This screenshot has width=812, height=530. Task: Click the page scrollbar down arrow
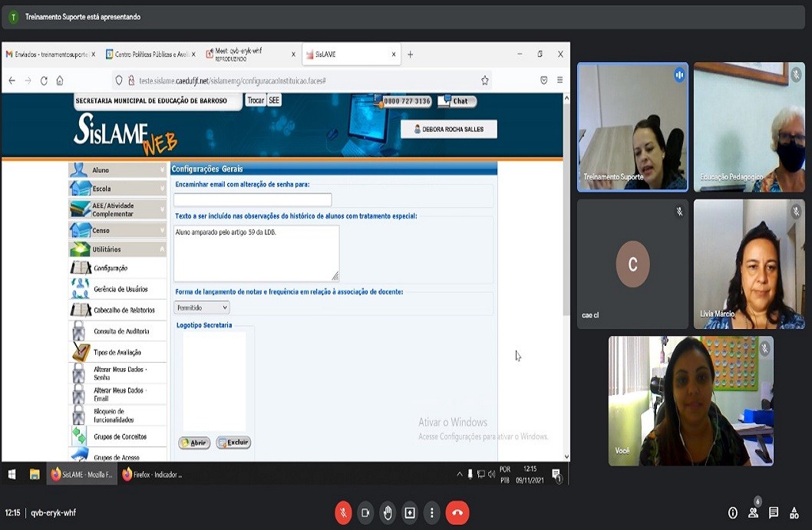point(566,456)
